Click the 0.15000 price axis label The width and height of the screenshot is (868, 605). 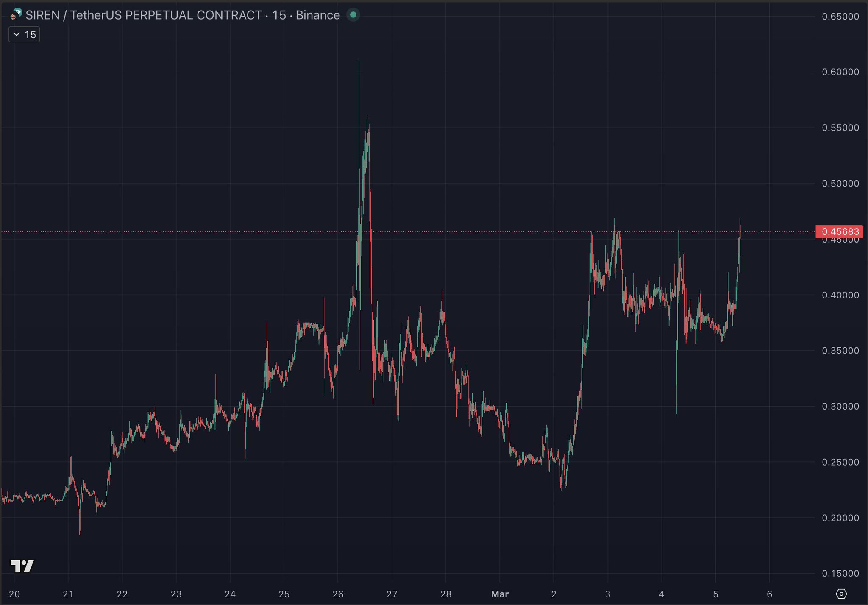[x=840, y=573]
